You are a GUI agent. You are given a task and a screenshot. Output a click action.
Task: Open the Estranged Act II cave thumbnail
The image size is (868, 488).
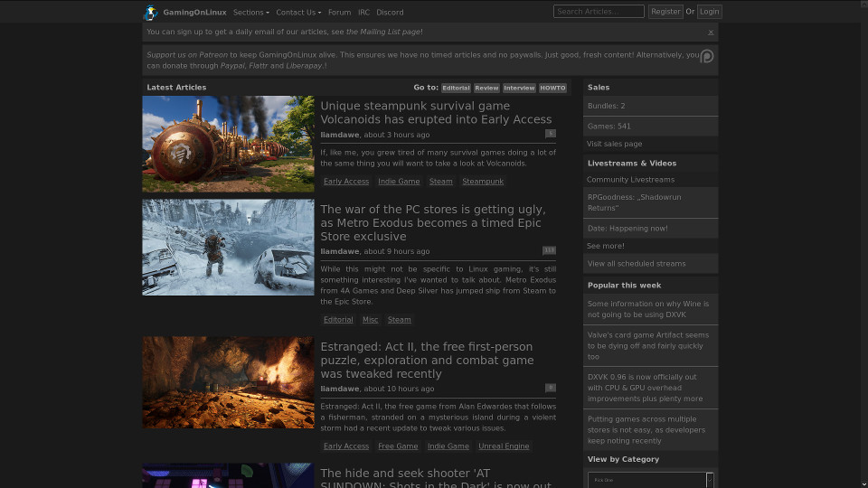[x=228, y=382]
